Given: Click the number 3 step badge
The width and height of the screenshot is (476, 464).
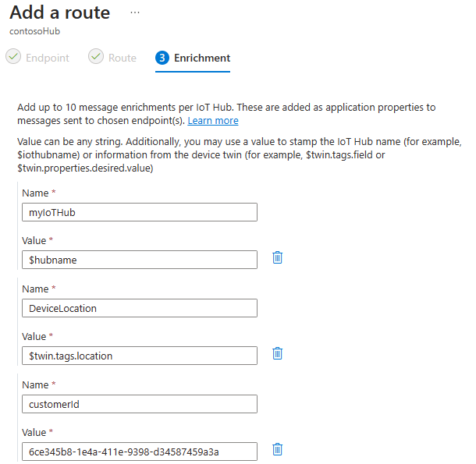Looking at the screenshot, I should pos(162,58).
